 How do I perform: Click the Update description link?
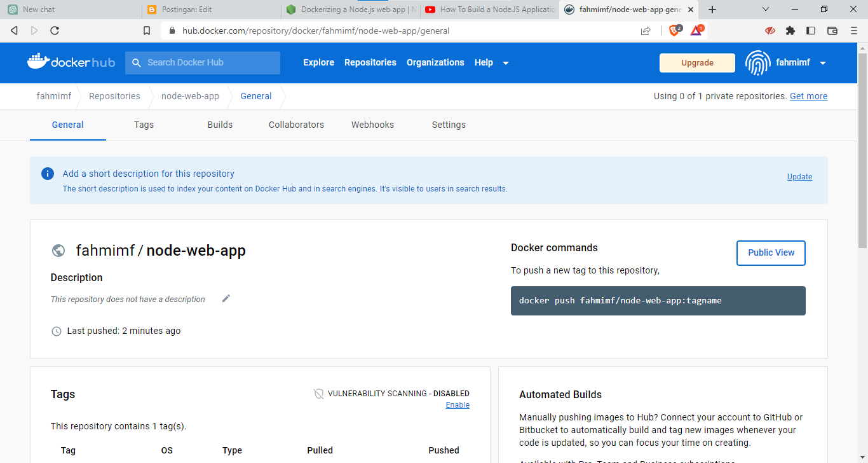[799, 177]
